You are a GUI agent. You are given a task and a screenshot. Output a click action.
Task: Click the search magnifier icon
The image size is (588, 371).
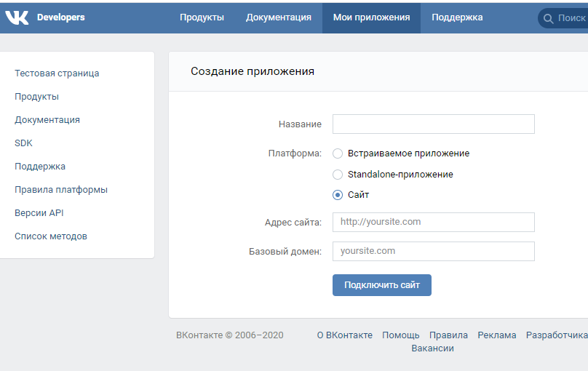tap(549, 18)
